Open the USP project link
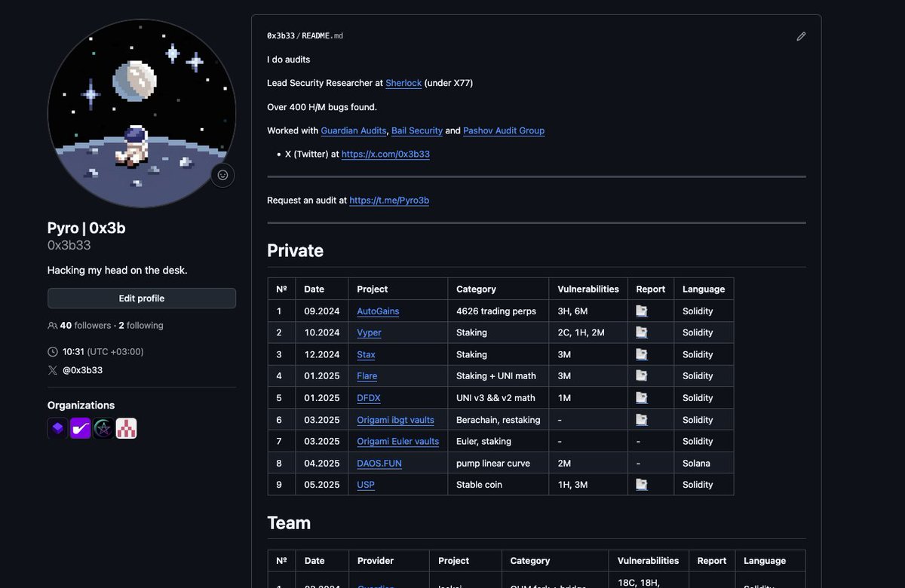Image resolution: width=905 pixels, height=588 pixels. pyautogui.click(x=366, y=485)
